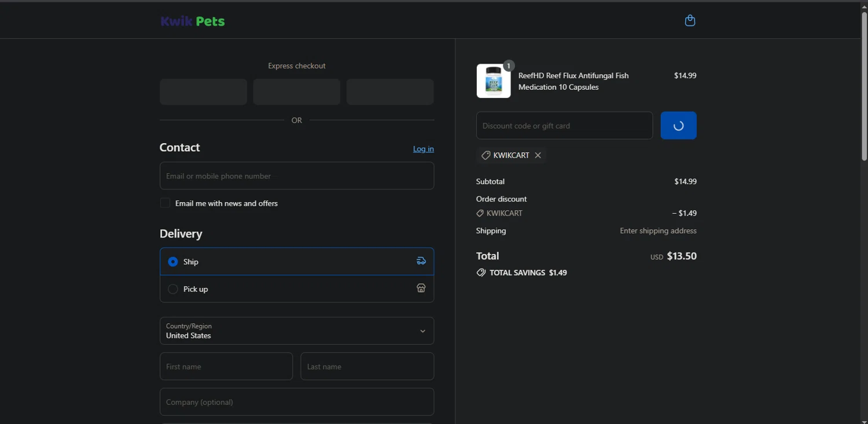Remove the KWIKCART discount code chip
The image size is (868, 424).
(x=538, y=155)
